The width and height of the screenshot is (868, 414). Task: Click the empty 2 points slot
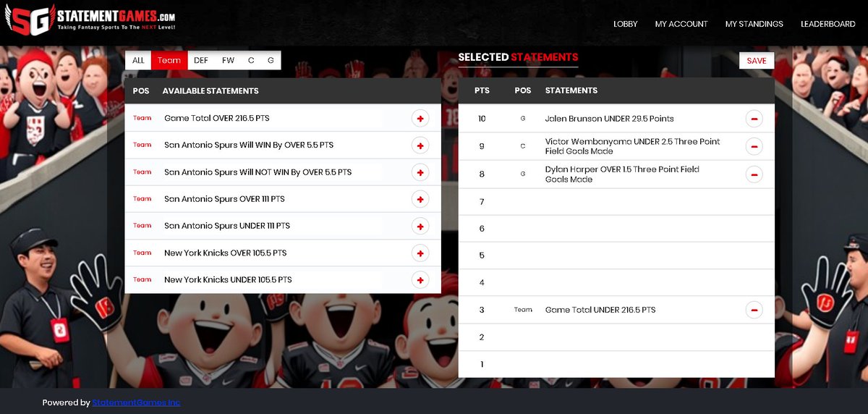pos(616,337)
